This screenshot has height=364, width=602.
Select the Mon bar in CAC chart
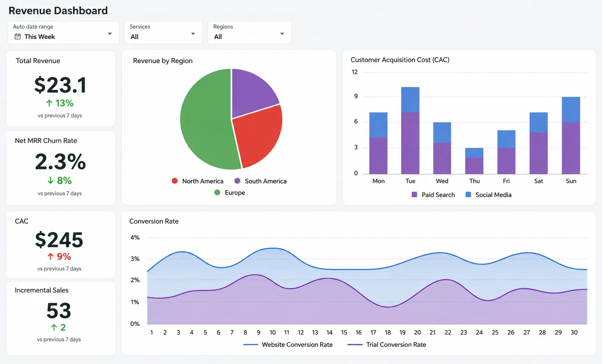[x=378, y=143]
